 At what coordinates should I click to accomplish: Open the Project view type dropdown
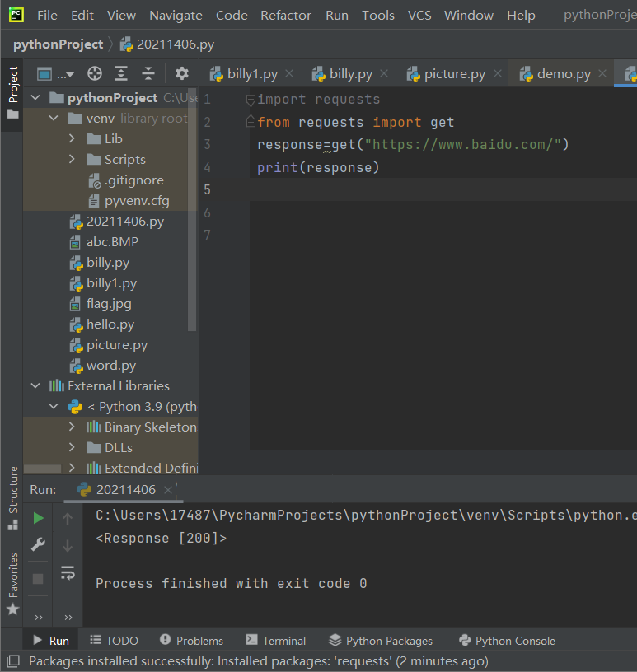pos(55,74)
